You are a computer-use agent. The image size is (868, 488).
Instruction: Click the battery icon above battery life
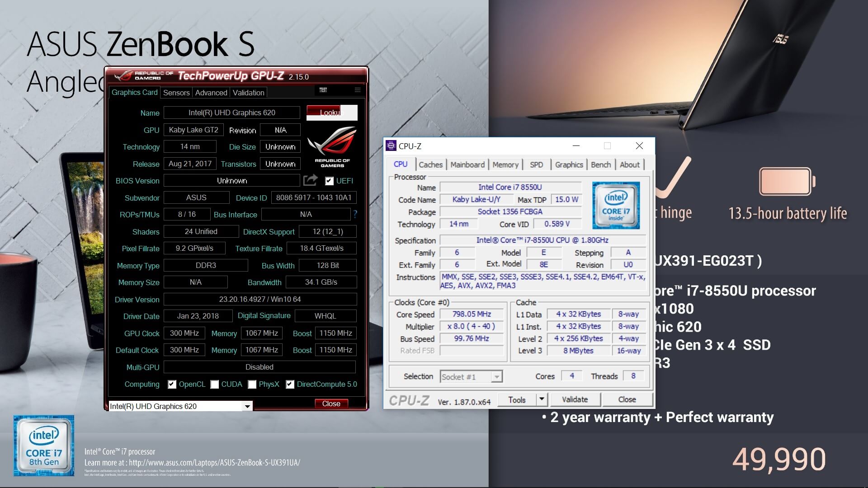[x=788, y=181]
